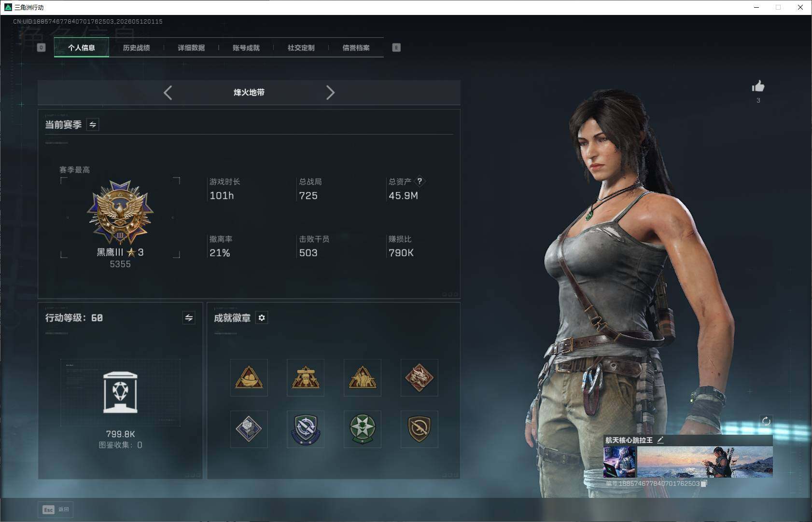Edit the nickname with the pencil icon
The width and height of the screenshot is (812, 522).
[660, 440]
